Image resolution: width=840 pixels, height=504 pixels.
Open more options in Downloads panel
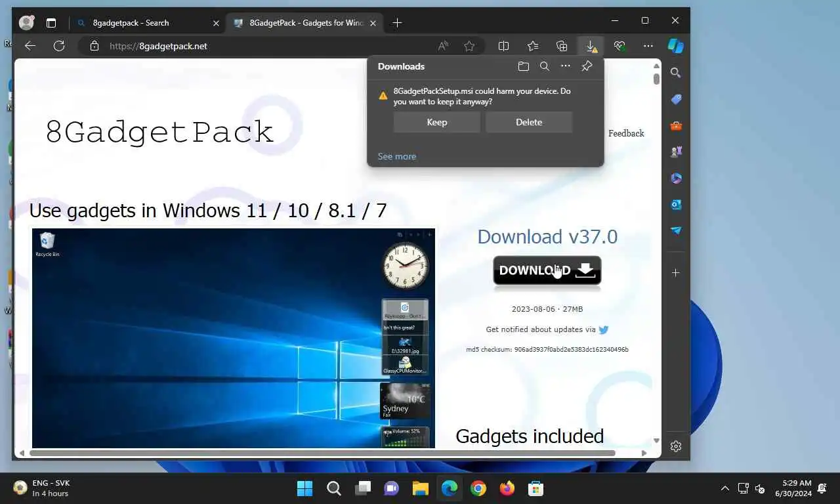566,66
